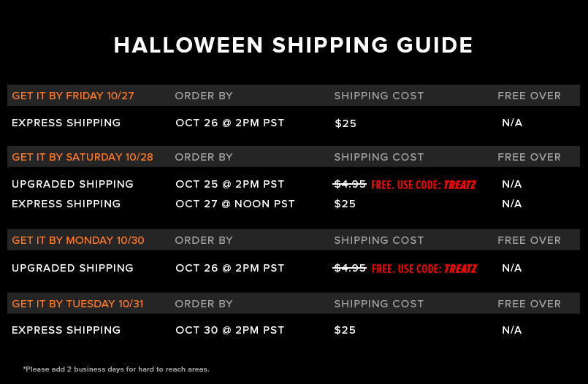The height and width of the screenshot is (384, 588).
Task: Click the Get It By Tuesday 10/31 header
Action: 77,304
